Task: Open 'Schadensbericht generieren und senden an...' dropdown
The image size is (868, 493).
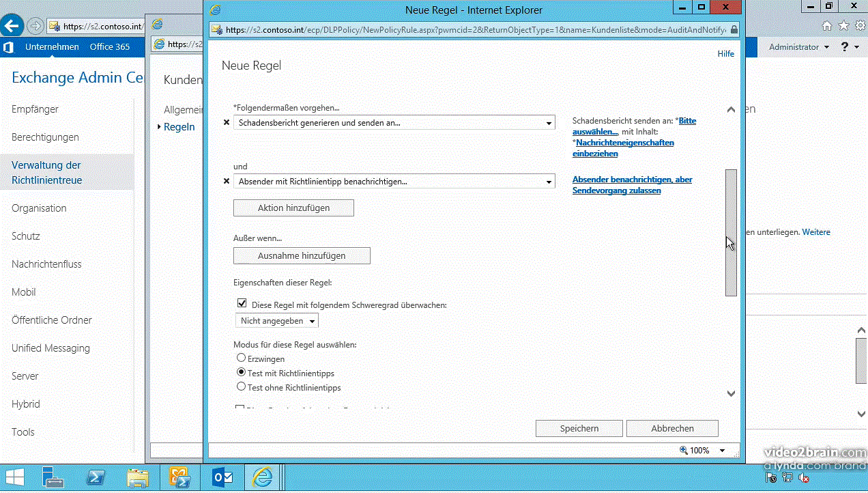Action: tap(394, 123)
